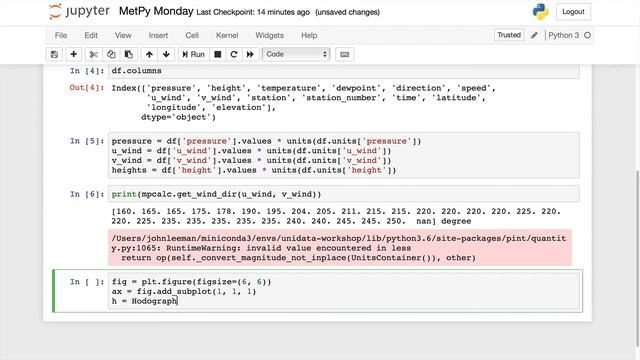The width and height of the screenshot is (640, 360).
Task: Click the Python logo icon
Action: point(540,11)
